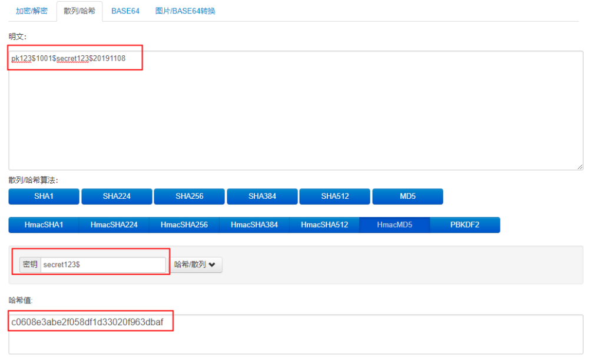Select the MD5 hash button
The image size is (600, 364).
coord(407,196)
